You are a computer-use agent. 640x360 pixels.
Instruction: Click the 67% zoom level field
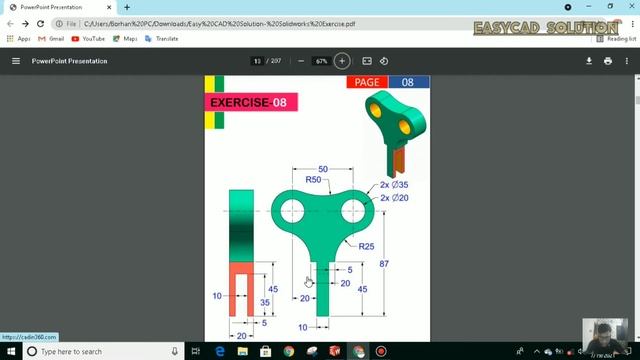(322, 61)
